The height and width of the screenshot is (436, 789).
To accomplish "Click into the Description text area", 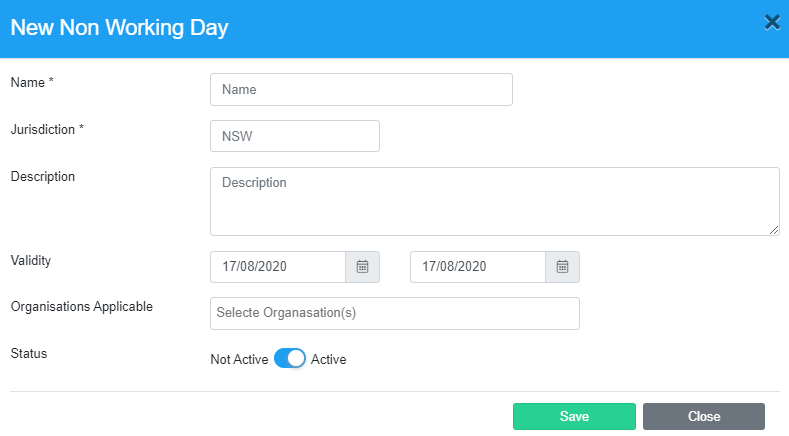I will [495, 201].
